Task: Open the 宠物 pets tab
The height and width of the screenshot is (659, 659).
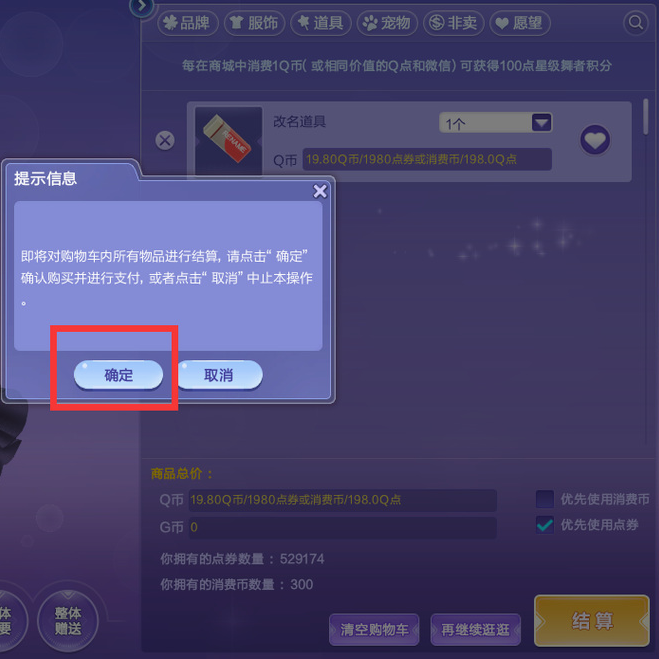Action: (x=387, y=23)
